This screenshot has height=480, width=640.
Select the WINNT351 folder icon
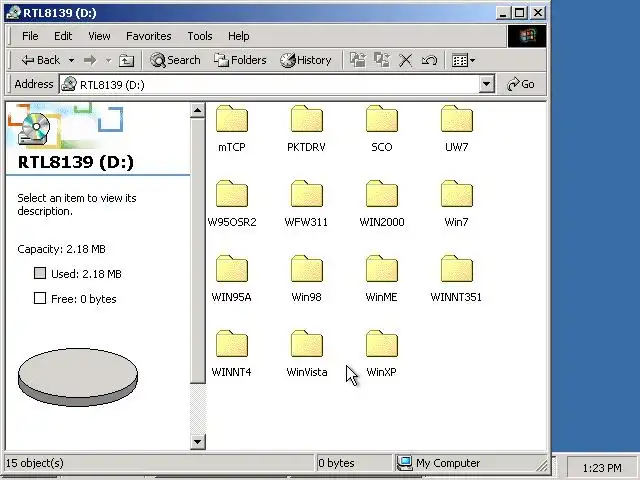tap(457, 269)
